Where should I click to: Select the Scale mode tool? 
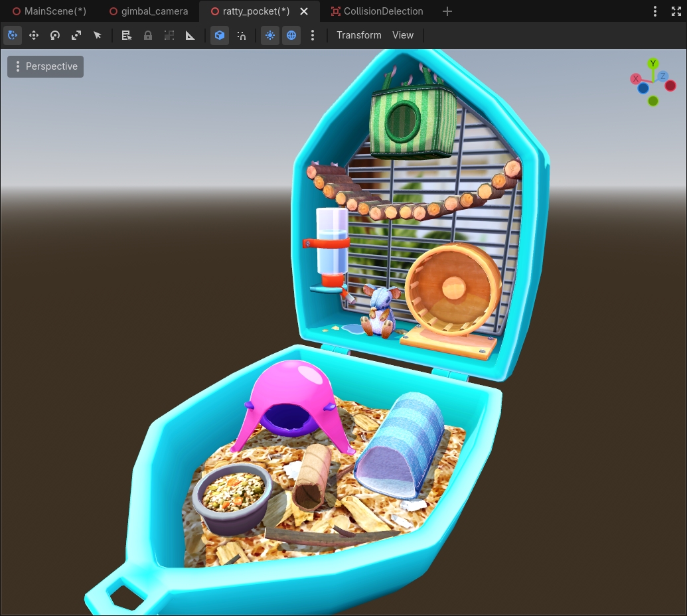(76, 35)
